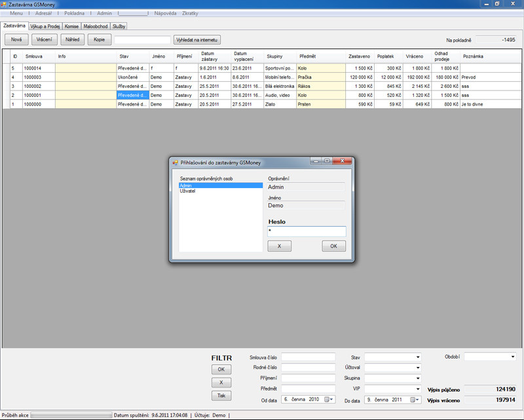Click the Průběh akce progress bar
The image size is (524, 420).
71,415
